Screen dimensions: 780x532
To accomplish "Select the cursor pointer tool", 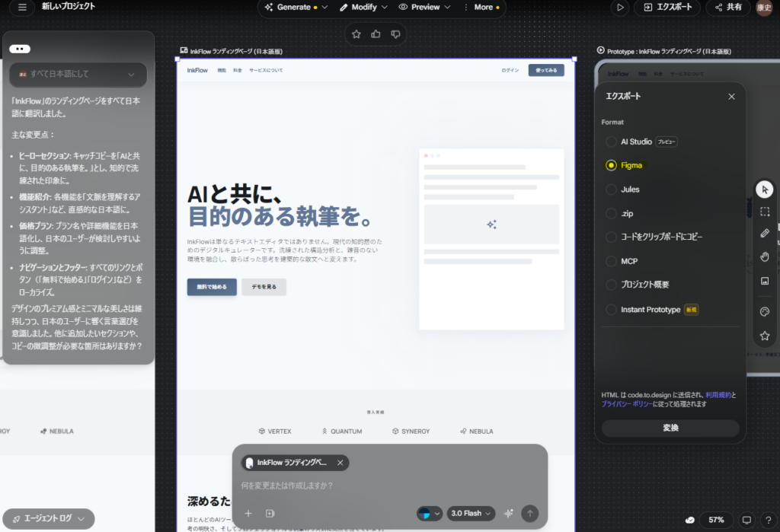I will pos(765,190).
